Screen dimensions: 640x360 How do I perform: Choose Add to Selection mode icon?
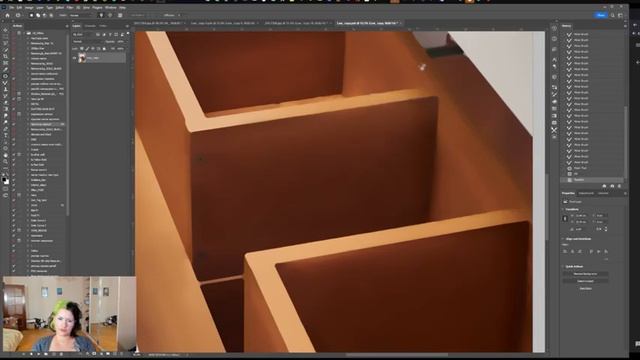pos(38,15)
